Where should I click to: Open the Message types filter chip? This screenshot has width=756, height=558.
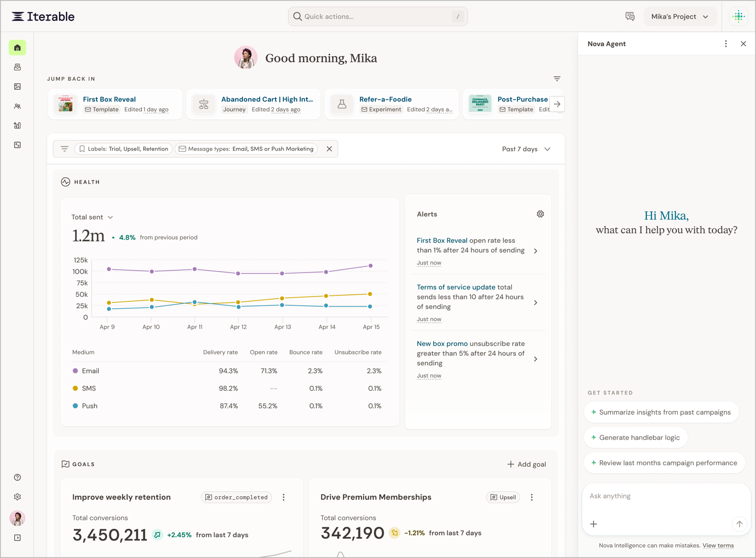coord(246,149)
